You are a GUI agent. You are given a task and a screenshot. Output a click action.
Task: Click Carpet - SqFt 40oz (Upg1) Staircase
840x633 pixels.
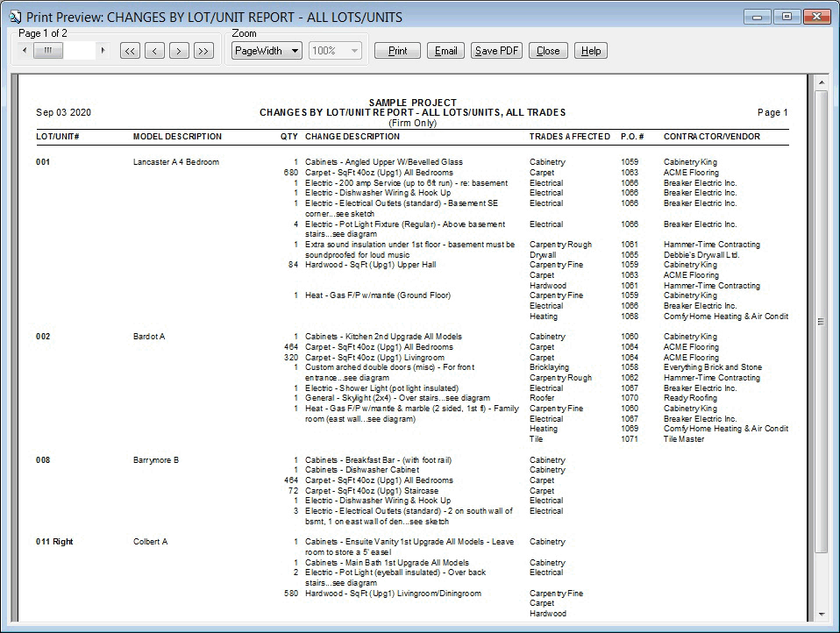coord(372,491)
